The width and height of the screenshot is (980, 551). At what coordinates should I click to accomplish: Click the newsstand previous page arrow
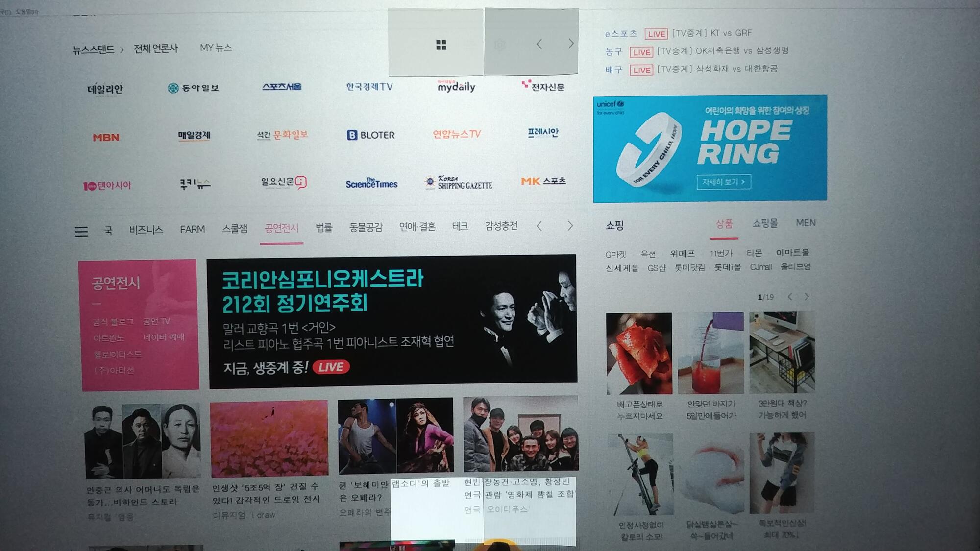539,44
